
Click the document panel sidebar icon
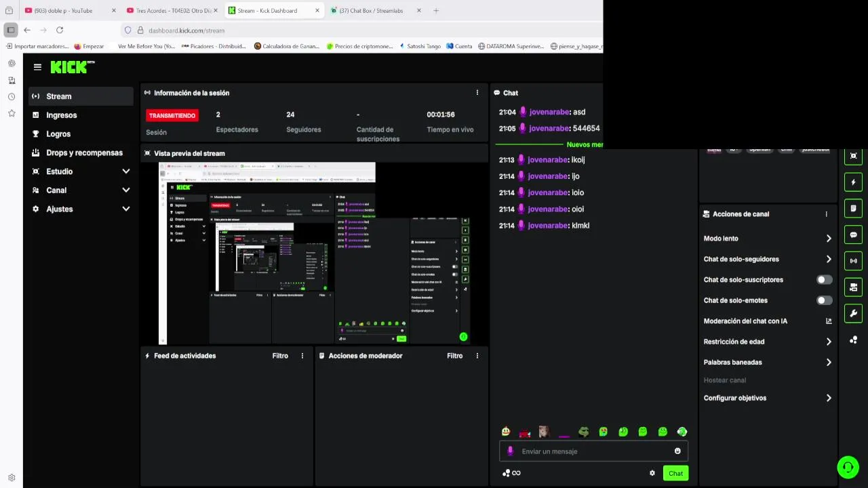coord(854,209)
